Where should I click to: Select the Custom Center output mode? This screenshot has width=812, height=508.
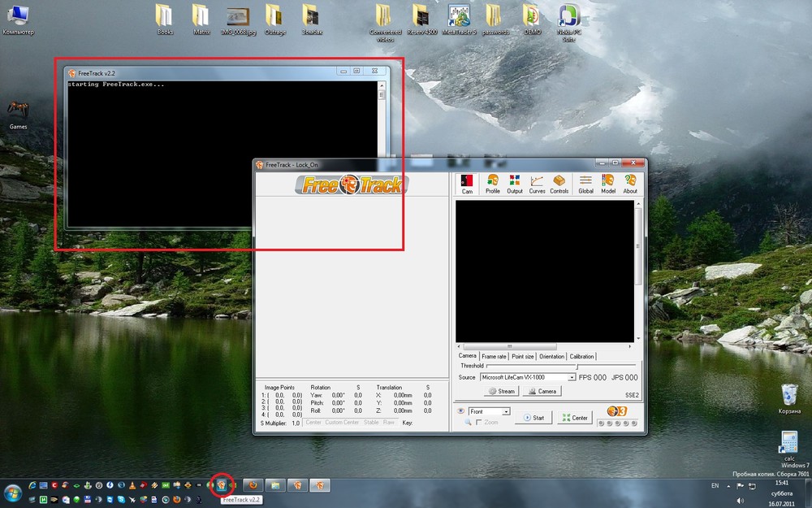pyautogui.click(x=342, y=423)
